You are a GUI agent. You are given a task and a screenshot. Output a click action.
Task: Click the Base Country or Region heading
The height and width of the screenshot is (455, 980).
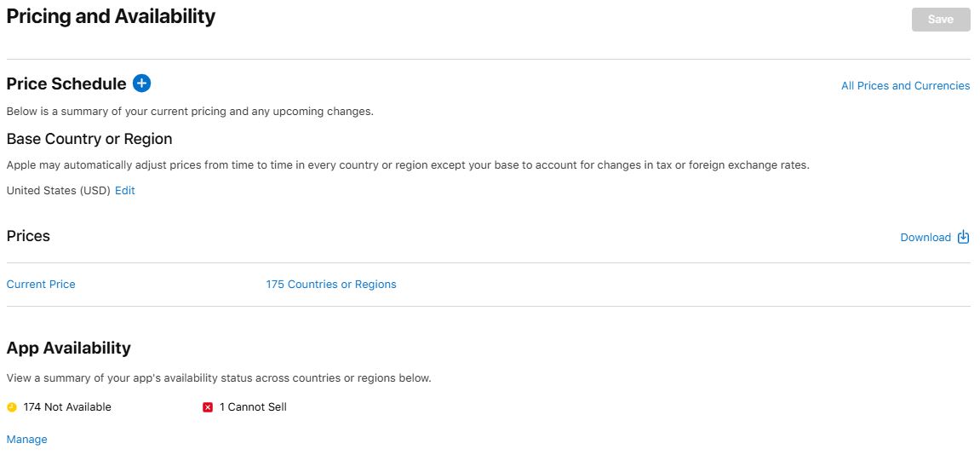(x=89, y=139)
